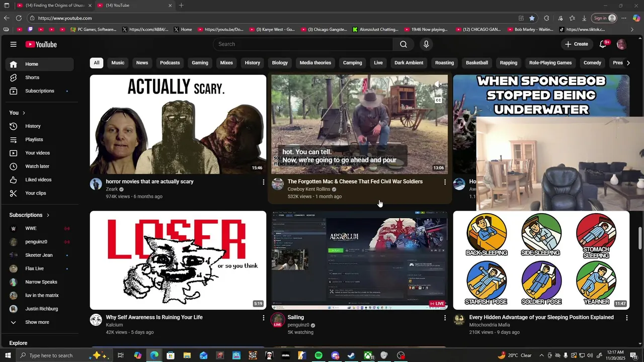Show hidden system tray icons

pos(541,355)
